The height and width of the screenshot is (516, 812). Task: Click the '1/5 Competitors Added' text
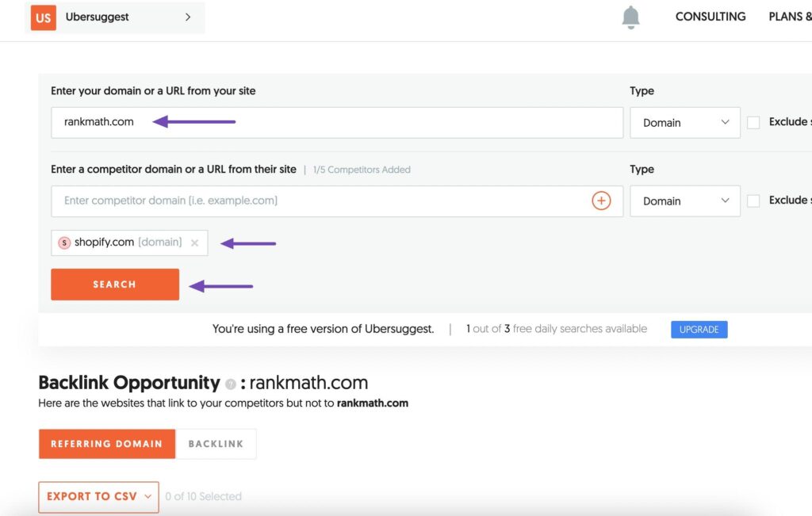[362, 170]
